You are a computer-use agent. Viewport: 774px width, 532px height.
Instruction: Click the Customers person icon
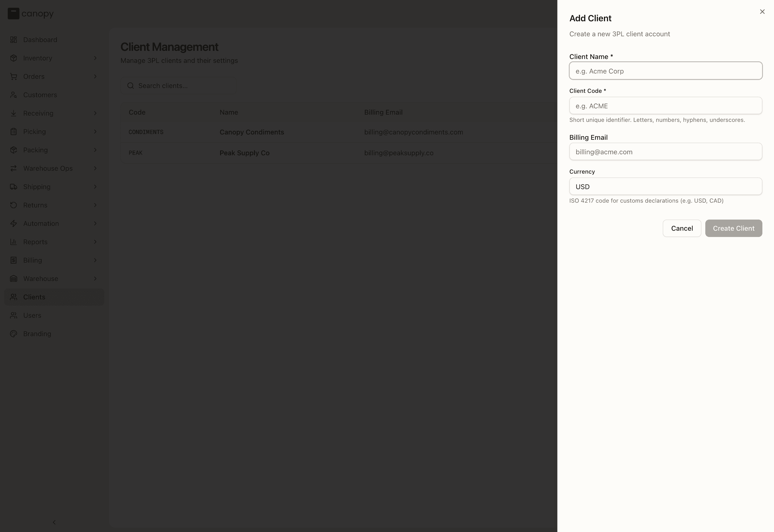(x=14, y=95)
